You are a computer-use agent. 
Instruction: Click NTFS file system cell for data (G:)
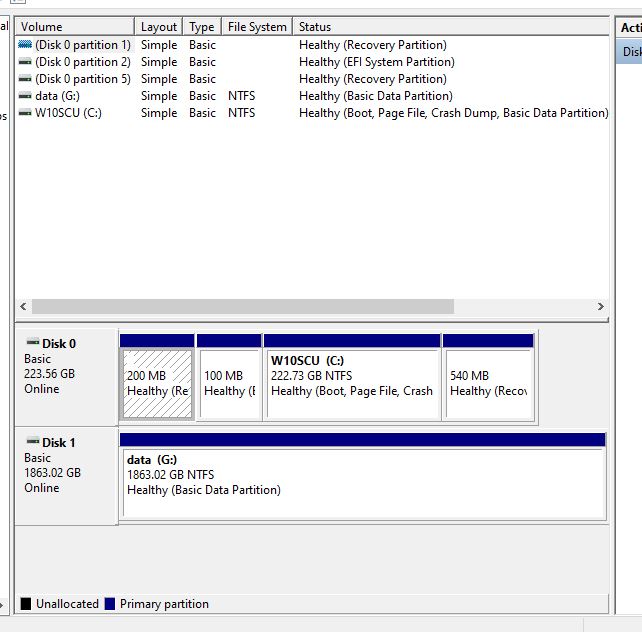[x=242, y=96]
